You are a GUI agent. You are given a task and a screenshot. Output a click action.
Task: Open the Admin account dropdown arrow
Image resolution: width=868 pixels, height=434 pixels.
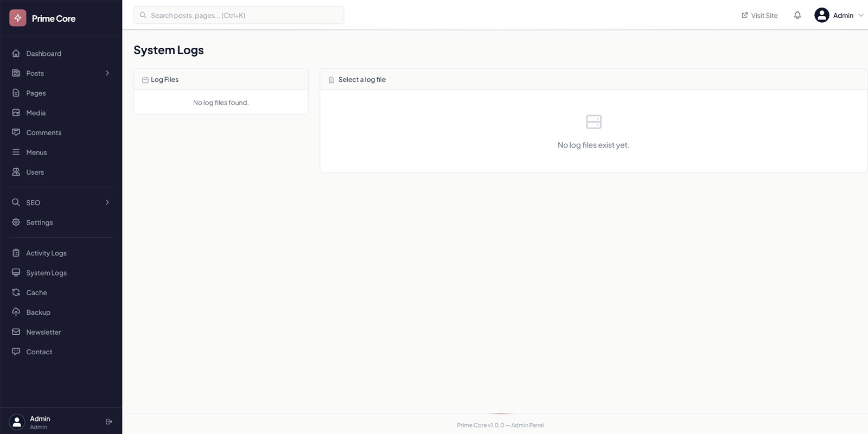tap(860, 15)
